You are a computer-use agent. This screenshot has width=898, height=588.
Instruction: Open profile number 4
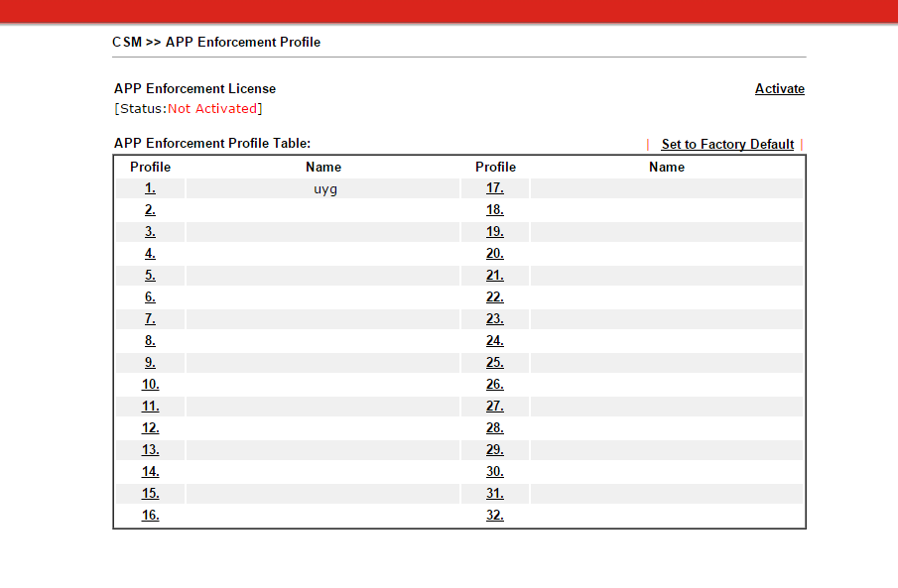click(x=150, y=254)
